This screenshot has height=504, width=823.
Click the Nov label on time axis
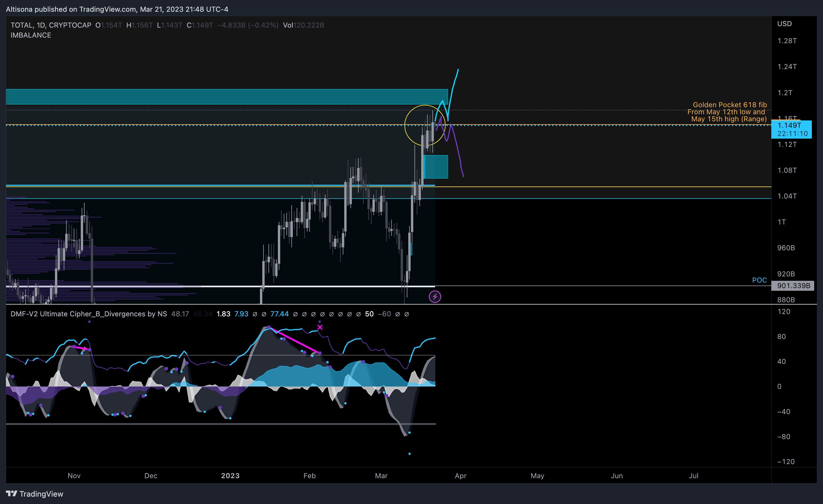(x=74, y=476)
